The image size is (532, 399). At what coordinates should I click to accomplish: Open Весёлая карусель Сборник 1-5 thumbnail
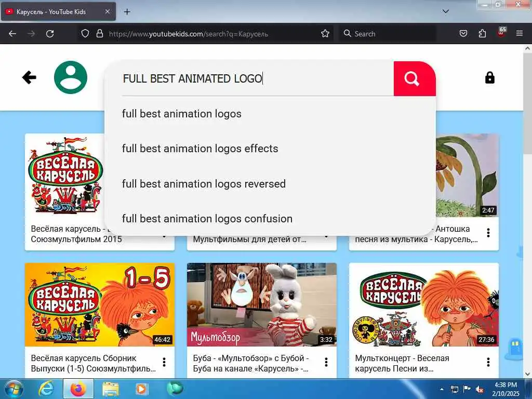pos(100,304)
